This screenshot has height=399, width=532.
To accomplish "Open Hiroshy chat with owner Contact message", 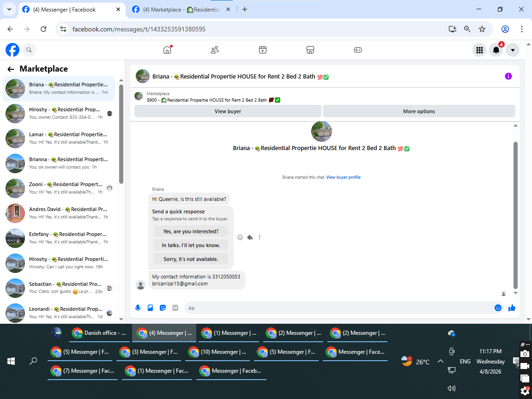I will pos(59,113).
